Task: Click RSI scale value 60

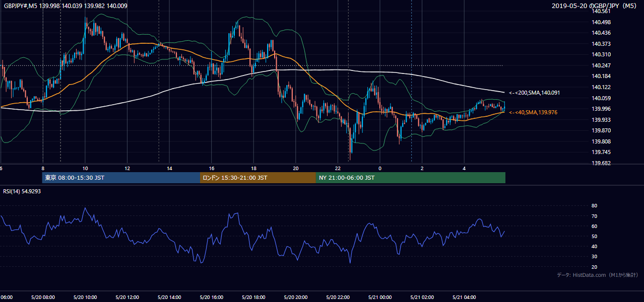Action: tap(594, 226)
